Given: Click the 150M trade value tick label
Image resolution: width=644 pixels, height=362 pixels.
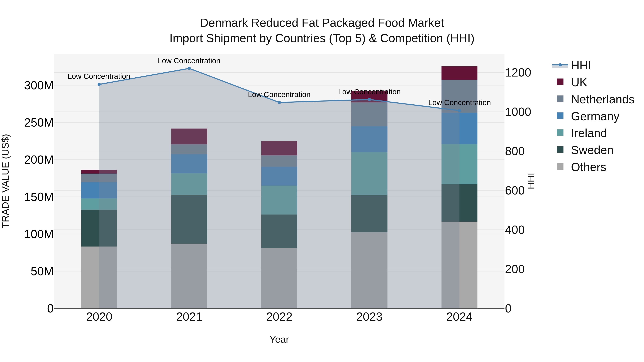Looking at the screenshot, I should [x=39, y=197].
